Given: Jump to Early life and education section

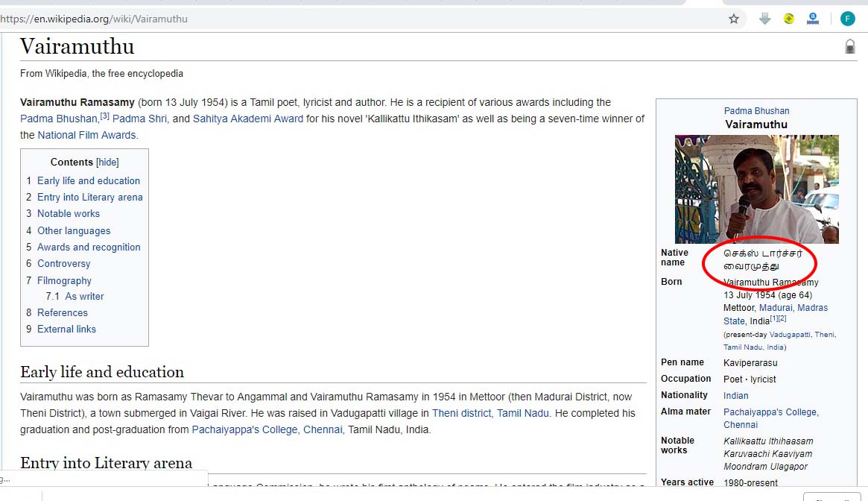Looking at the screenshot, I should point(89,180).
